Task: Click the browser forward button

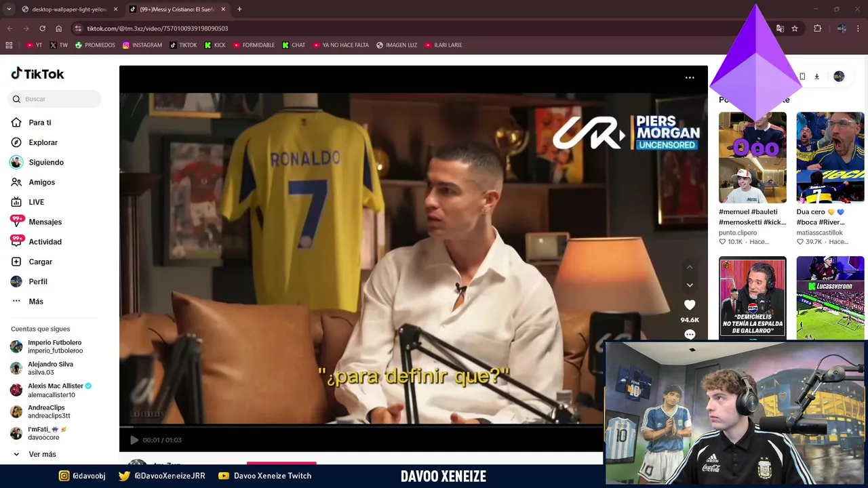Action: [26, 28]
